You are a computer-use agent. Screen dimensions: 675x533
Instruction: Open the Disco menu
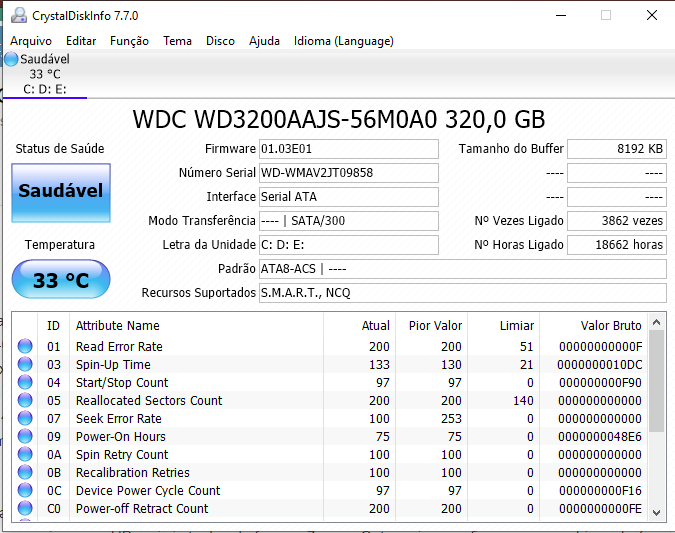(x=220, y=41)
